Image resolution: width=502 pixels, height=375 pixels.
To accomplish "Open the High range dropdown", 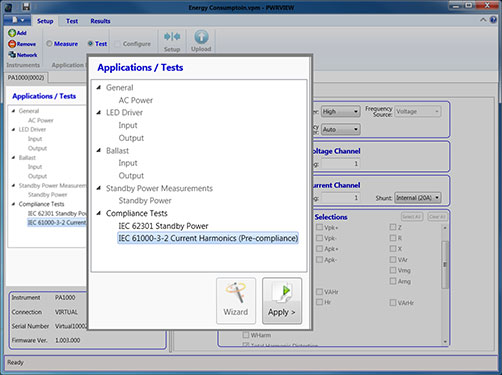I will point(341,111).
